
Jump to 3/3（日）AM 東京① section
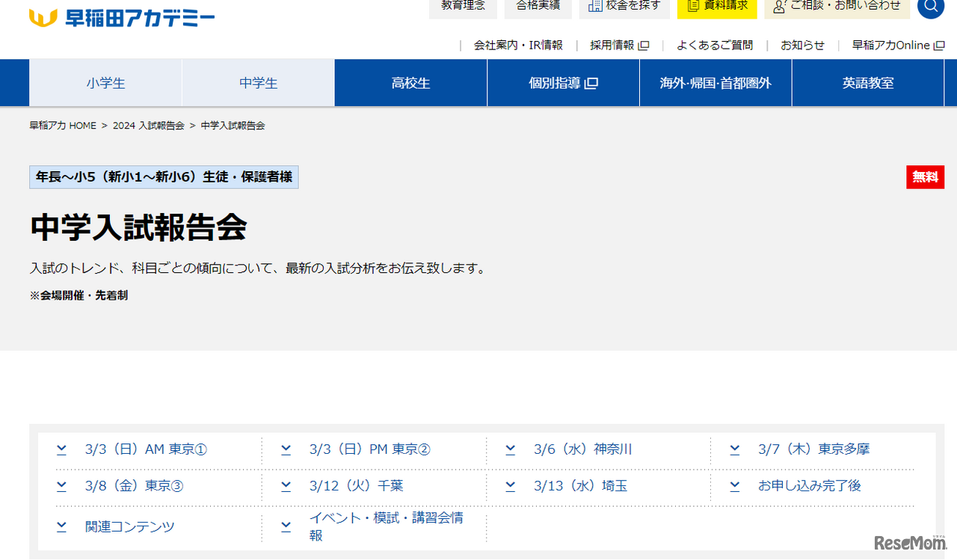pyautogui.click(x=146, y=449)
